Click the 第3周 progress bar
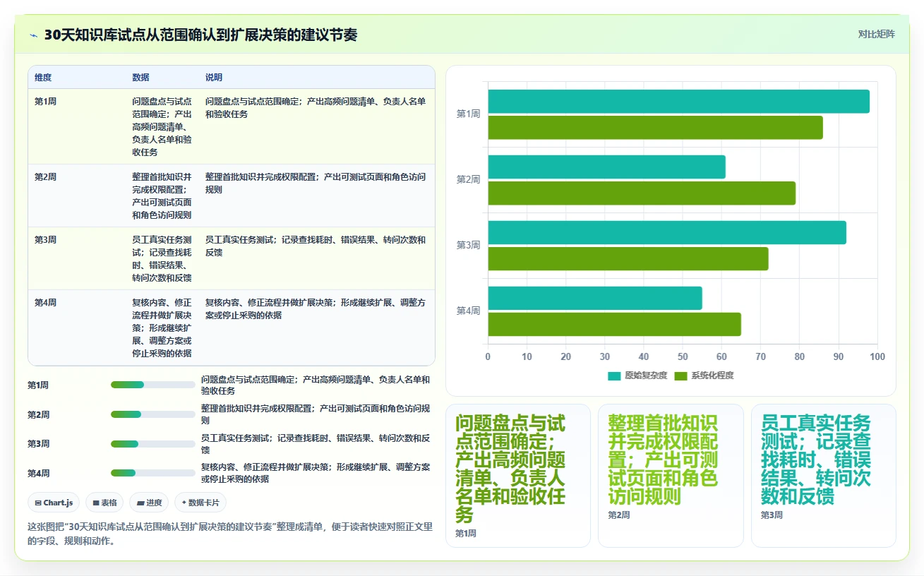 tap(153, 443)
